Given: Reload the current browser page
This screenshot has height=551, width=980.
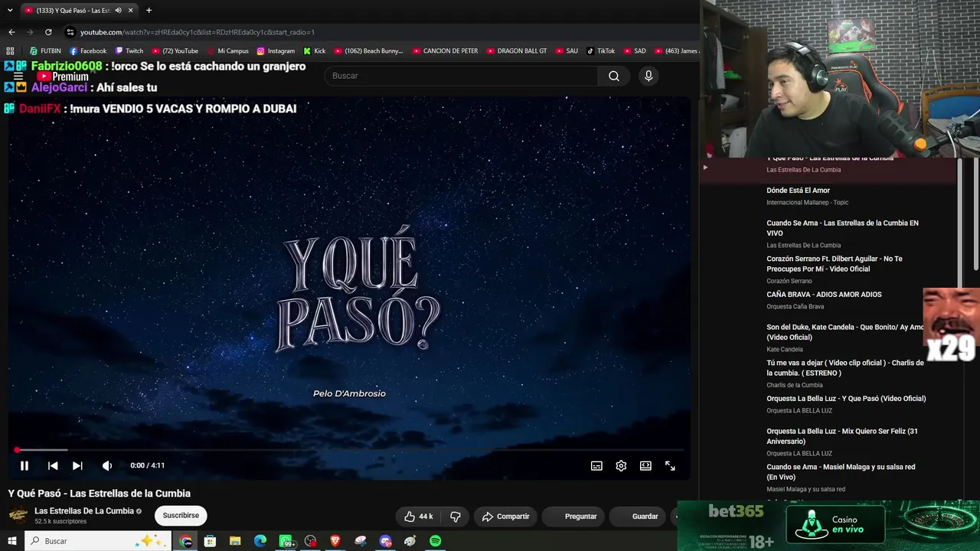Looking at the screenshot, I should (x=48, y=32).
